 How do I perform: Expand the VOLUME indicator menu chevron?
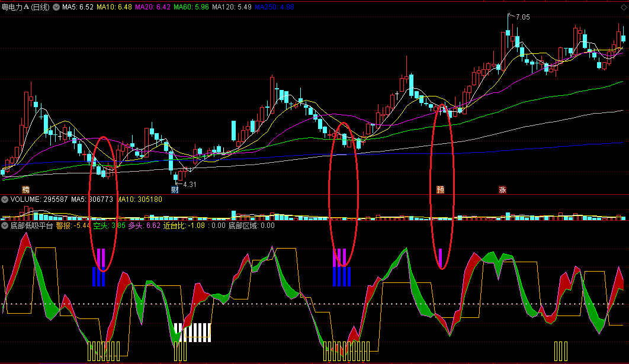coord(5,199)
